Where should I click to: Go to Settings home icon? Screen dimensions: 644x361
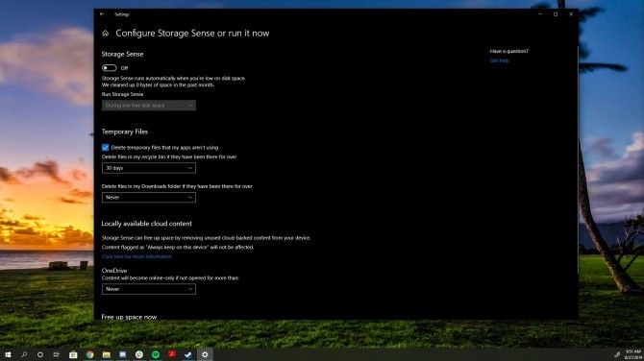(x=106, y=34)
